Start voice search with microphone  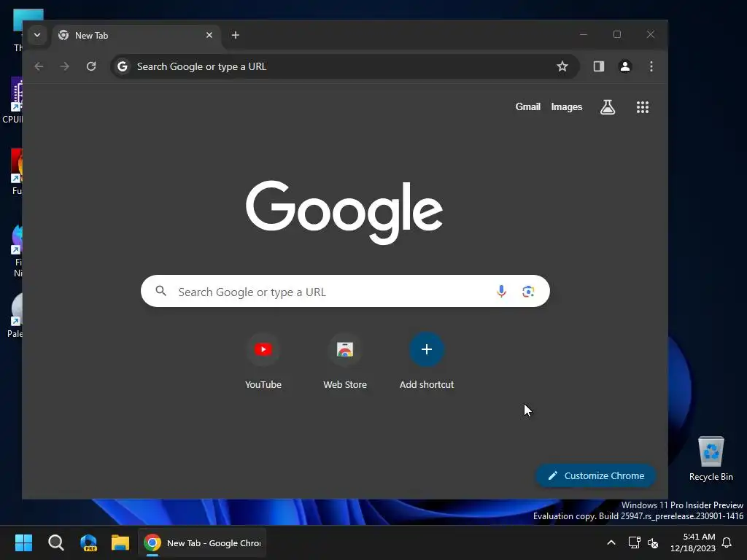(x=501, y=292)
